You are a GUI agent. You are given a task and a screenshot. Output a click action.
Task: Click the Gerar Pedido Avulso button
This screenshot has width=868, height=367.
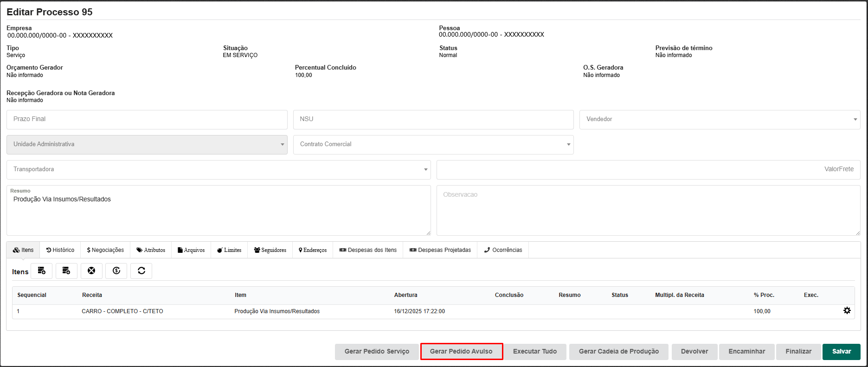461,352
